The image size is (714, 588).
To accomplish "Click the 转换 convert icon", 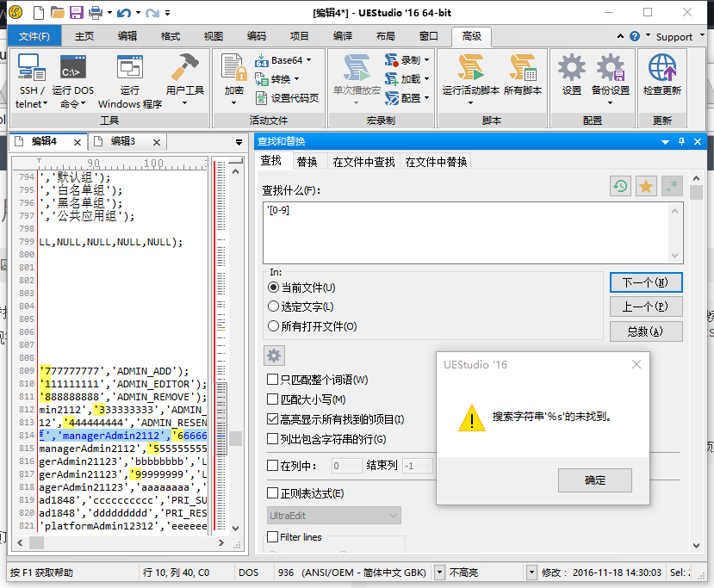I will [262, 79].
